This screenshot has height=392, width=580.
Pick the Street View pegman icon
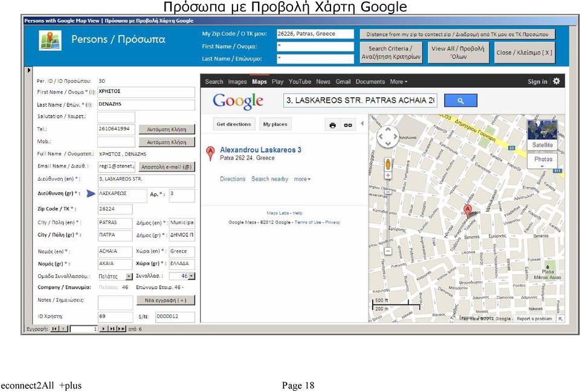(x=388, y=164)
